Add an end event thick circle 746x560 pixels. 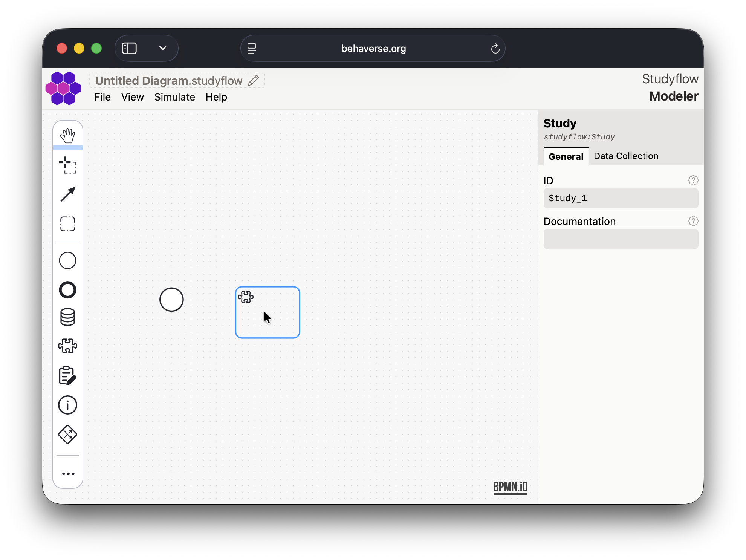68,290
